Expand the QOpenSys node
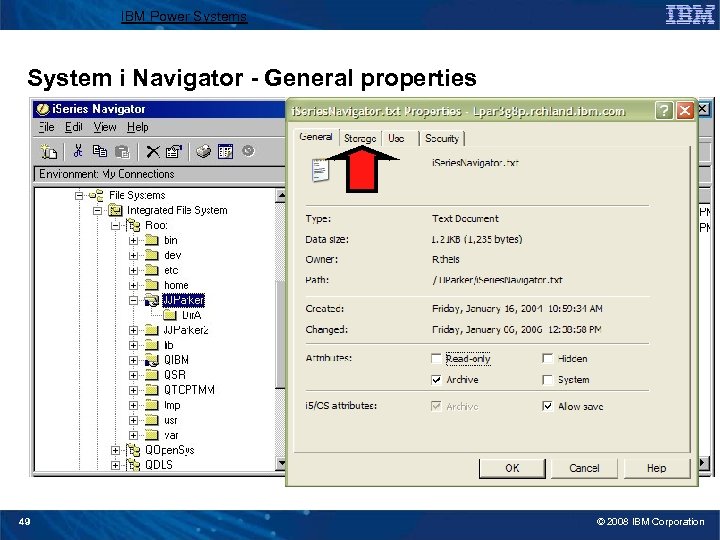The image size is (720, 540). click(115, 450)
